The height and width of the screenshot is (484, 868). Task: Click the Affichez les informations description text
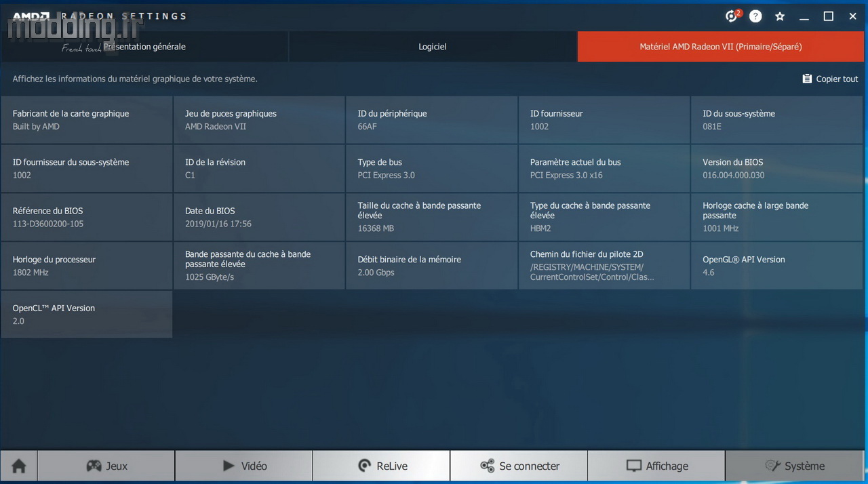pyautogui.click(x=135, y=79)
